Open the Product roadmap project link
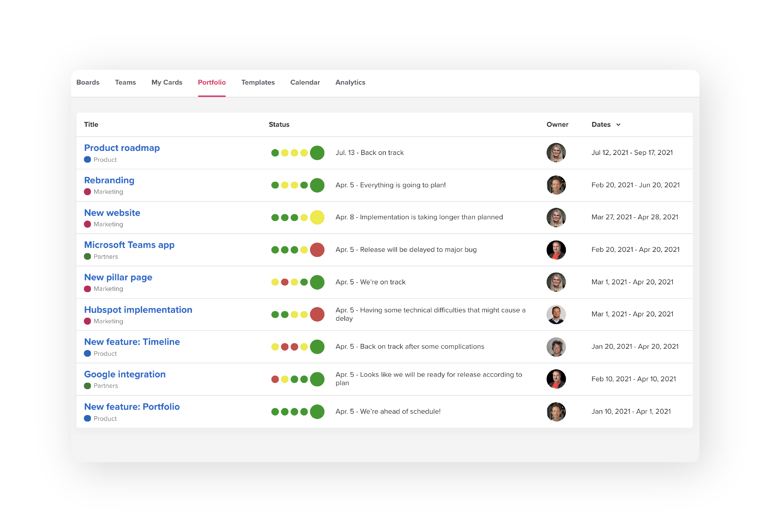766x532 pixels. pyautogui.click(x=122, y=148)
